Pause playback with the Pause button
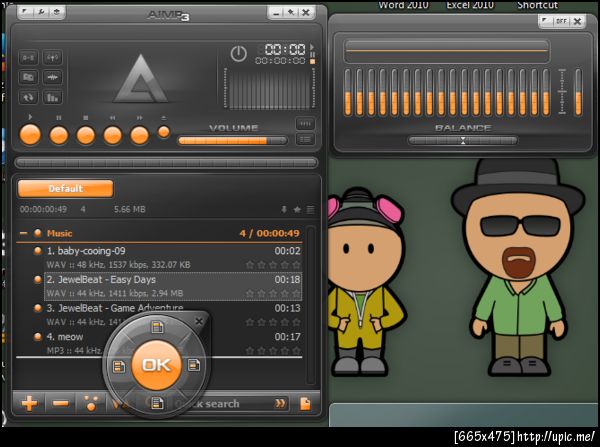This screenshot has height=447, width=600. [59, 135]
